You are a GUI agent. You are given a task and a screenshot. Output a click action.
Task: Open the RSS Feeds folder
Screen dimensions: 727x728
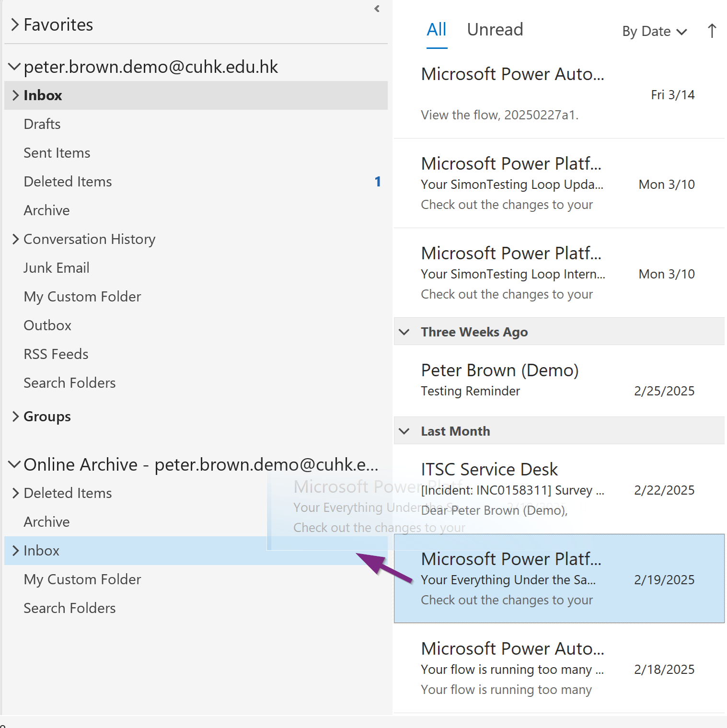(196, 354)
